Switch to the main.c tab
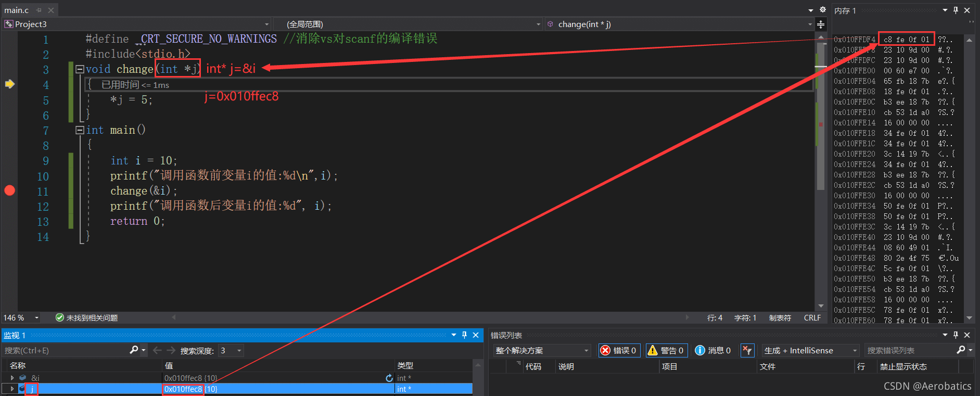The height and width of the screenshot is (396, 980). [x=17, y=10]
